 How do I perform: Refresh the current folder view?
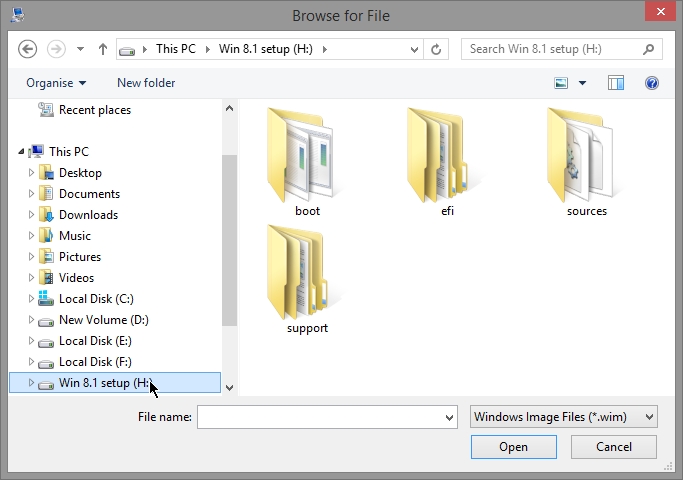[436, 49]
